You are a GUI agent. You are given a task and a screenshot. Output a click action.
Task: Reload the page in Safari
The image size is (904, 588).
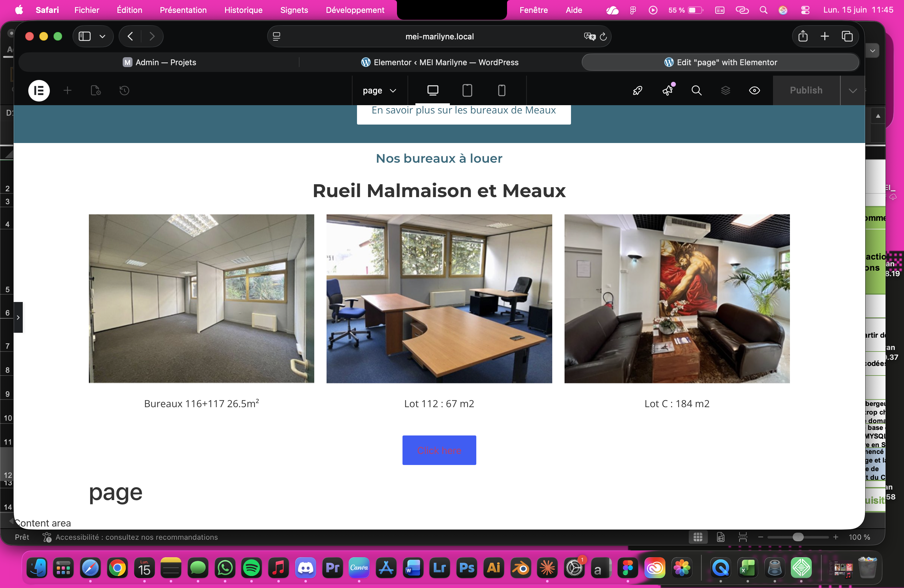[x=603, y=37]
